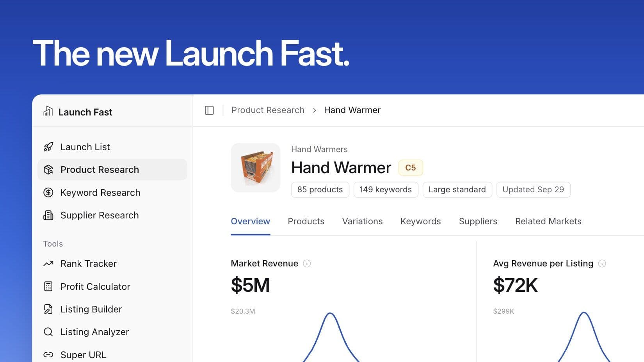Click the Hand Warmer product thumbnail
This screenshot has width=644, height=362.
click(256, 167)
